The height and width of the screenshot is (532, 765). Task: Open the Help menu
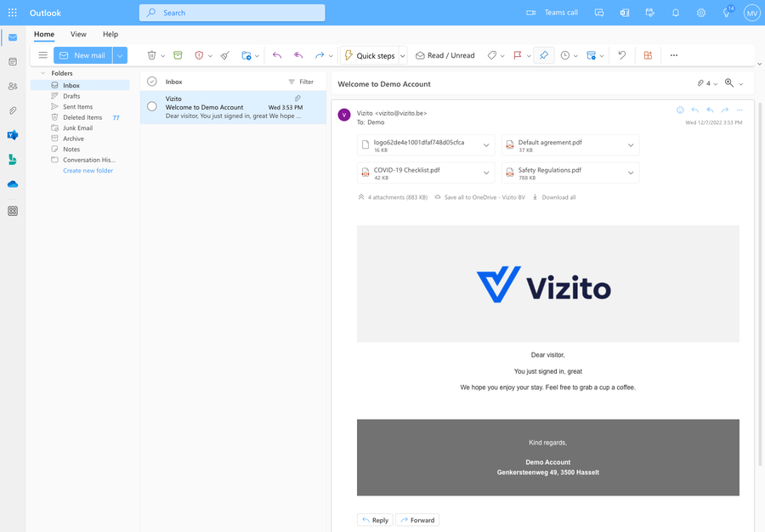click(x=110, y=34)
